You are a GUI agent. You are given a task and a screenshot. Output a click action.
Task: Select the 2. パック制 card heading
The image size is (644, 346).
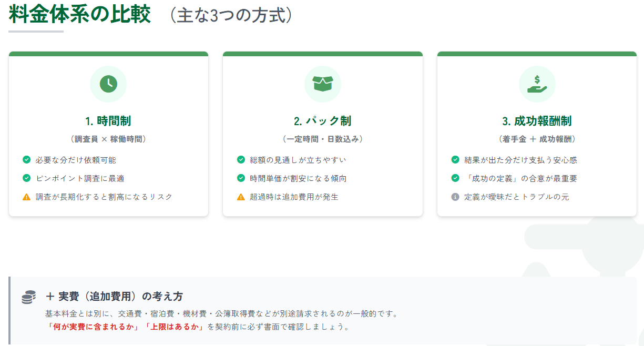click(x=323, y=121)
